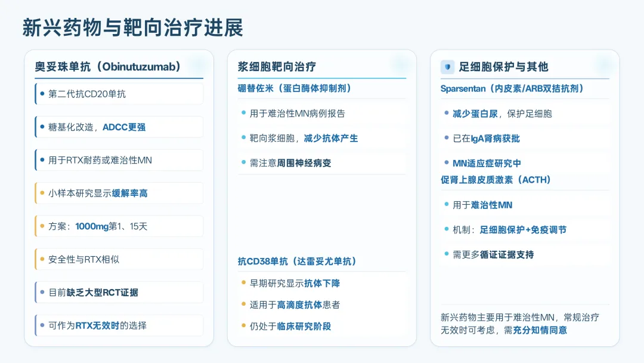Click the 奥妥珠单抗 (Obinutuzumab) card heading

pyautogui.click(x=107, y=67)
